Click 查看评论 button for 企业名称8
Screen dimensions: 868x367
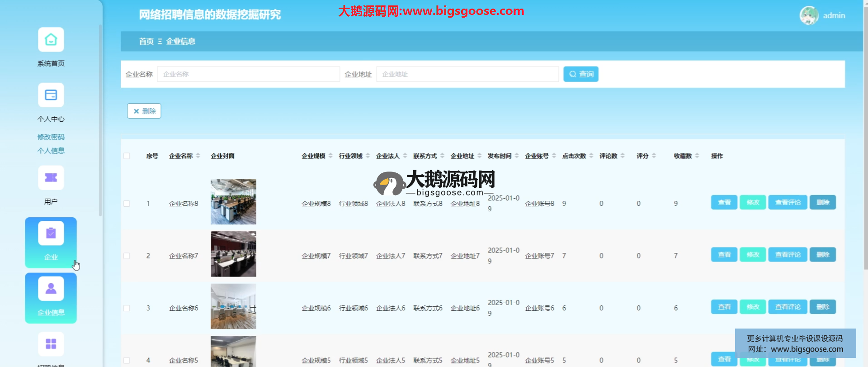(x=788, y=202)
